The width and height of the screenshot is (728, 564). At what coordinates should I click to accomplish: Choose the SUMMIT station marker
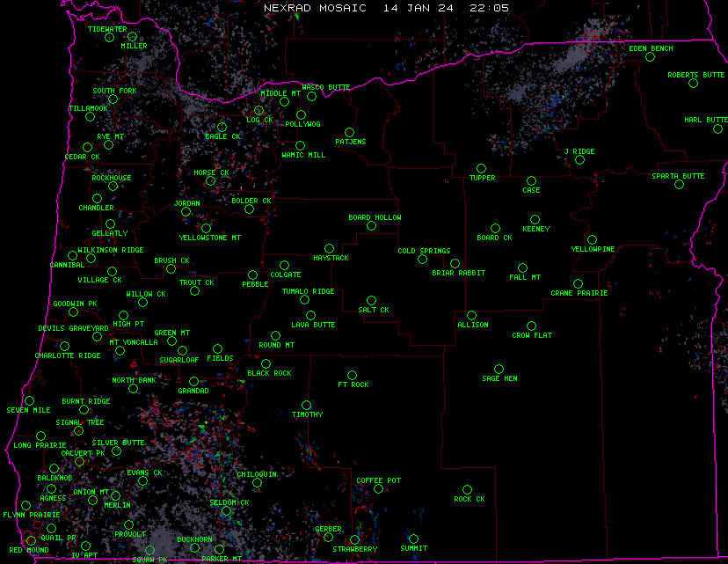pyautogui.click(x=413, y=539)
